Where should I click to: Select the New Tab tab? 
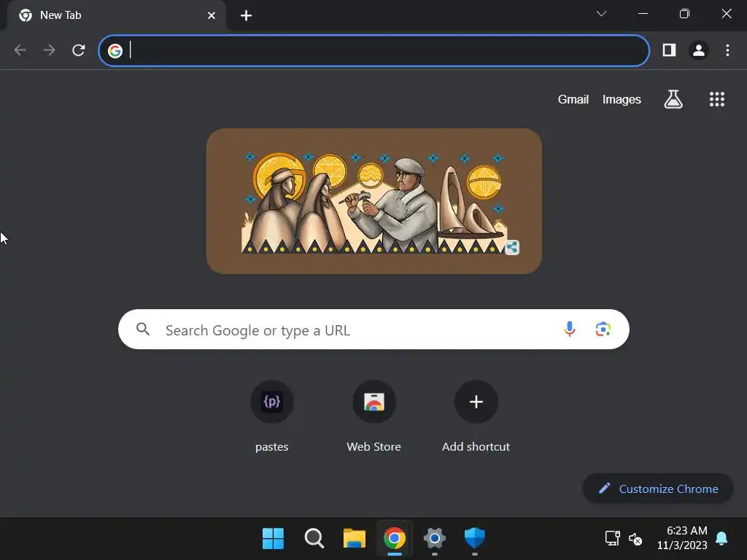tap(116, 16)
